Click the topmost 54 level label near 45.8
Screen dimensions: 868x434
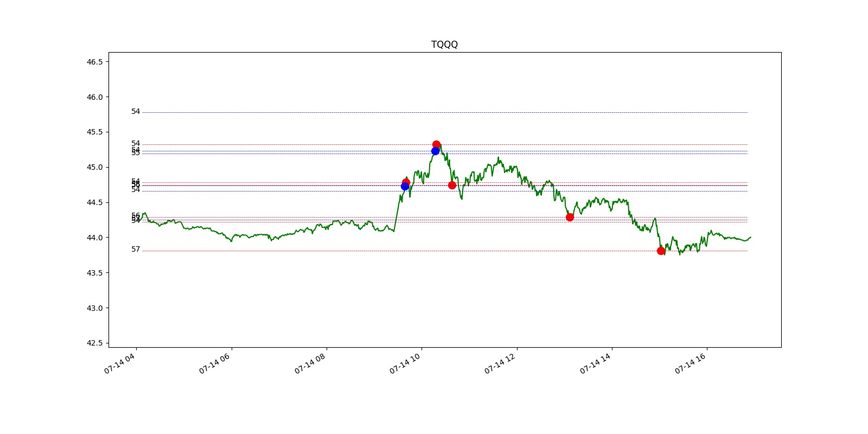136,112
